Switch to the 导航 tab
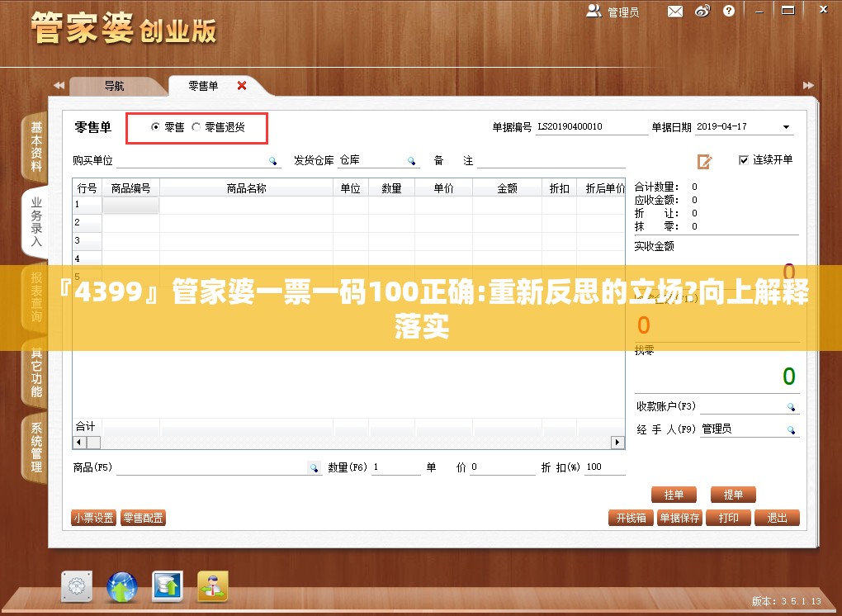 coord(115,86)
